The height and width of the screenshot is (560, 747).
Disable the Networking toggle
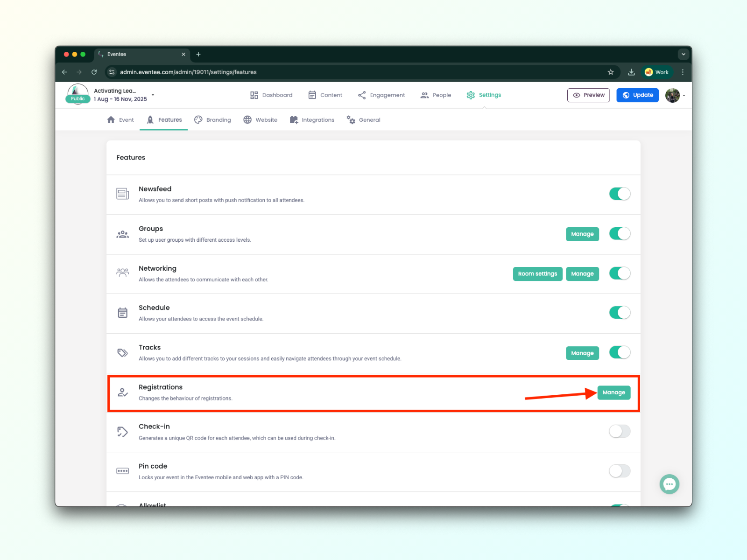(x=620, y=273)
